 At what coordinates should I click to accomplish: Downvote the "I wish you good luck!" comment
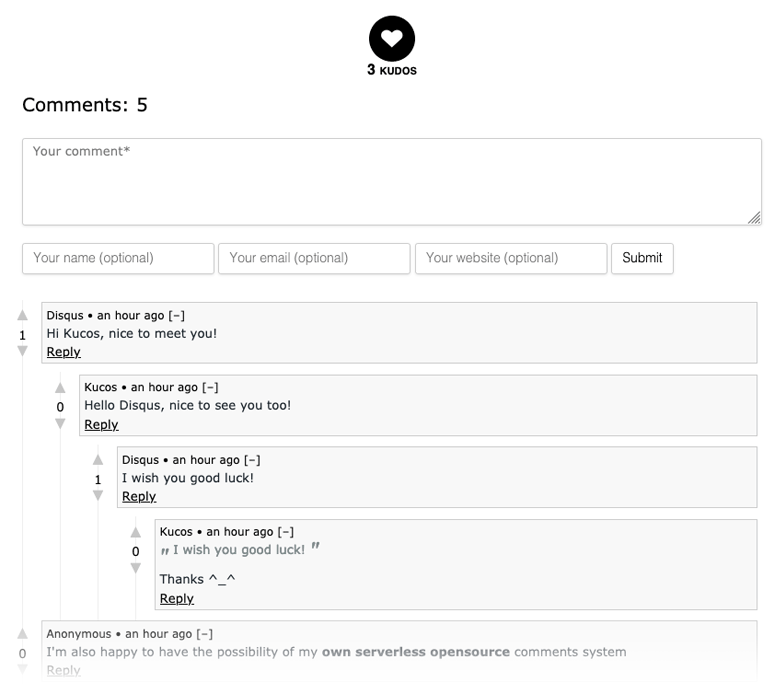[98, 496]
